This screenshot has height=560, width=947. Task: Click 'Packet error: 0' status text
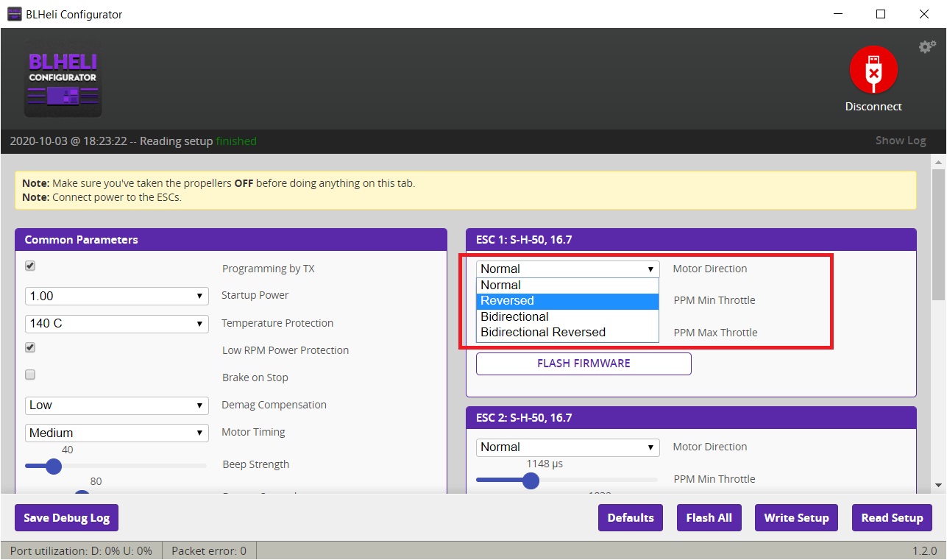click(x=209, y=550)
